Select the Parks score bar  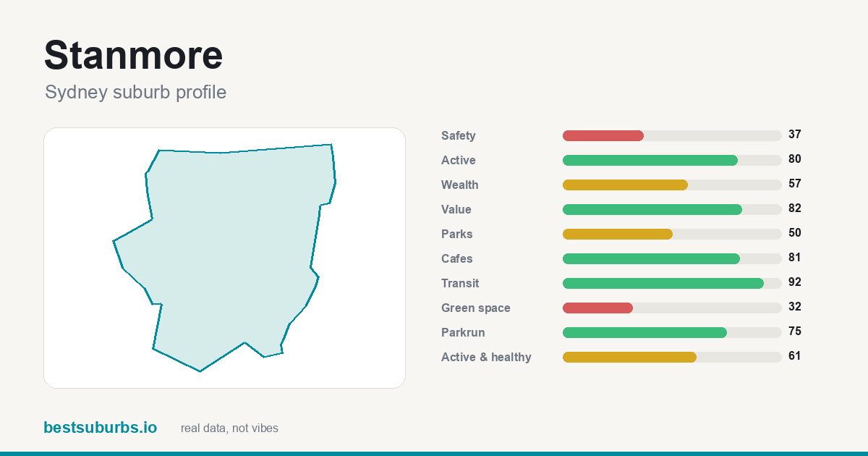point(672,234)
